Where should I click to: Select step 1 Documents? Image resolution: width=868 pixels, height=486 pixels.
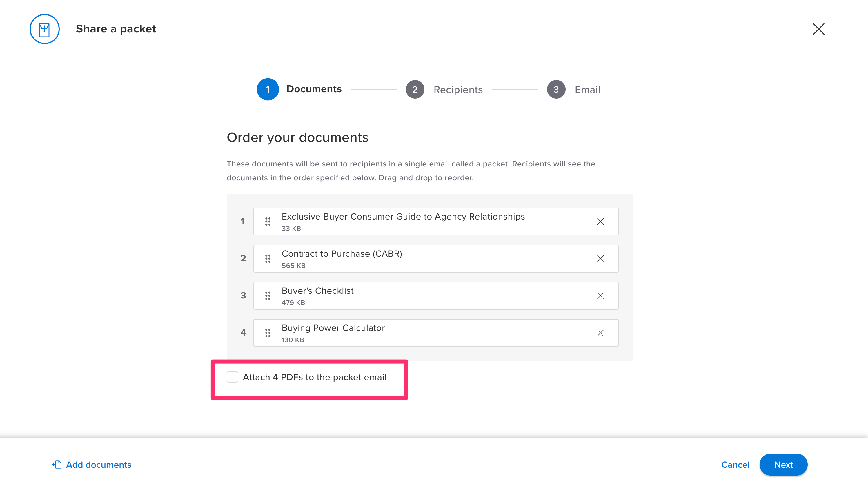pos(268,89)
